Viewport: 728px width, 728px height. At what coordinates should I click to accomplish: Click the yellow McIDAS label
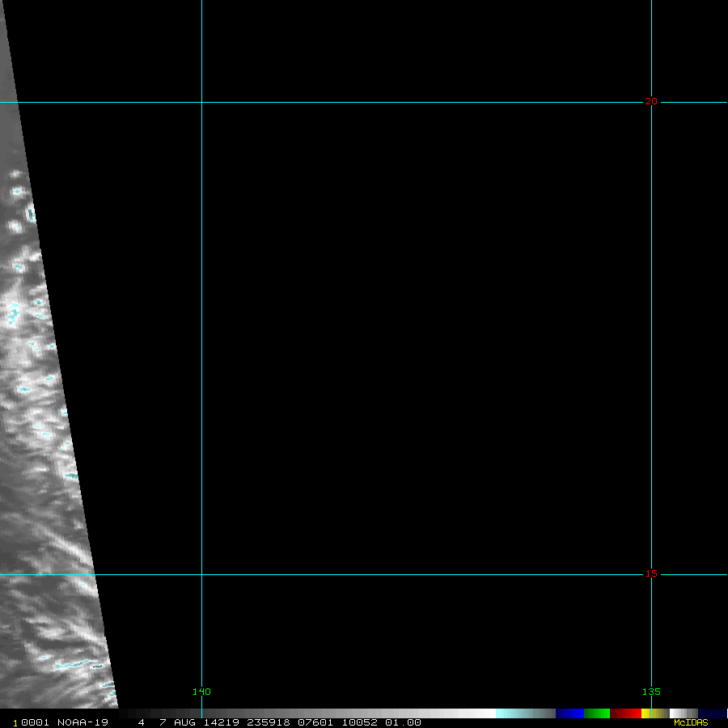coord(690,722)
